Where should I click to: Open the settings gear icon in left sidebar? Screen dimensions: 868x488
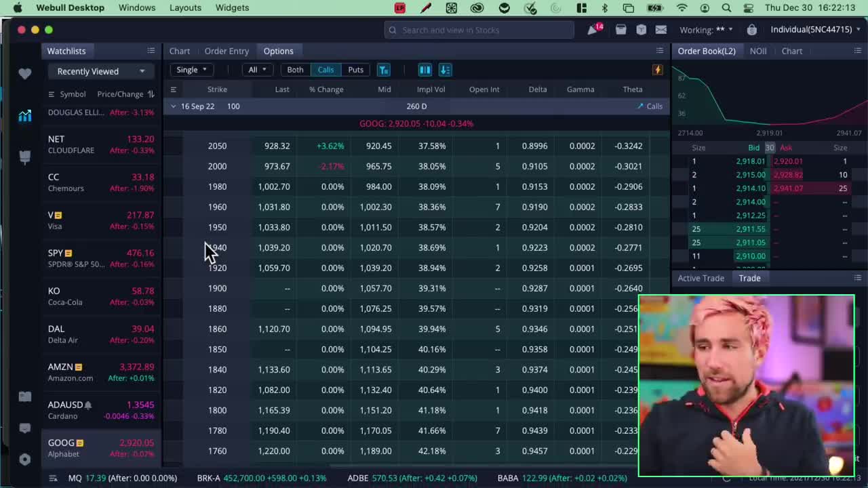[x=25, y=459]
